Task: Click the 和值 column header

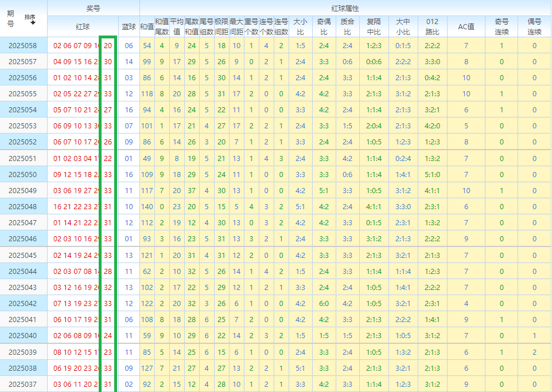Action: click(147, 26)
